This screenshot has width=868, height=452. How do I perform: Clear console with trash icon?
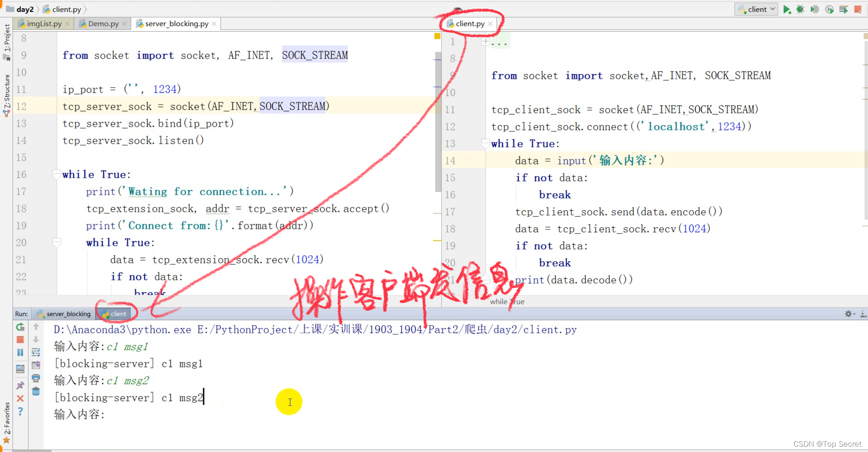pos(36,391)
